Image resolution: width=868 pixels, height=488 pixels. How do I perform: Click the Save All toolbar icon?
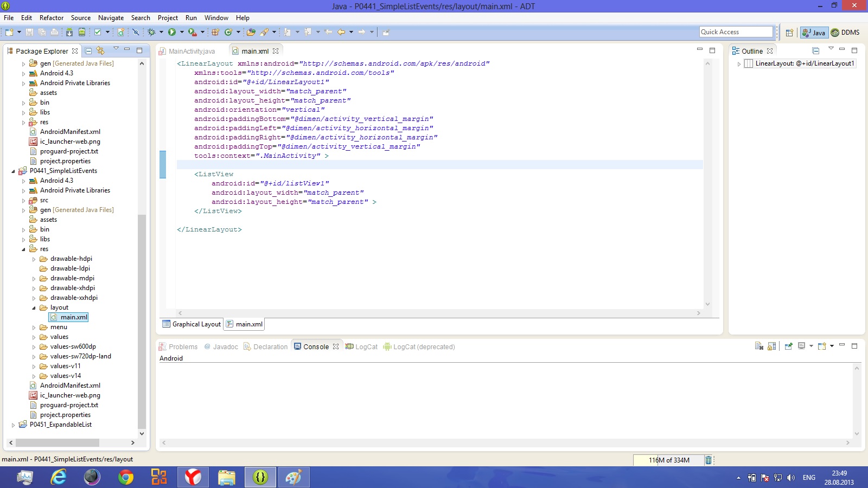pos(42,33)
